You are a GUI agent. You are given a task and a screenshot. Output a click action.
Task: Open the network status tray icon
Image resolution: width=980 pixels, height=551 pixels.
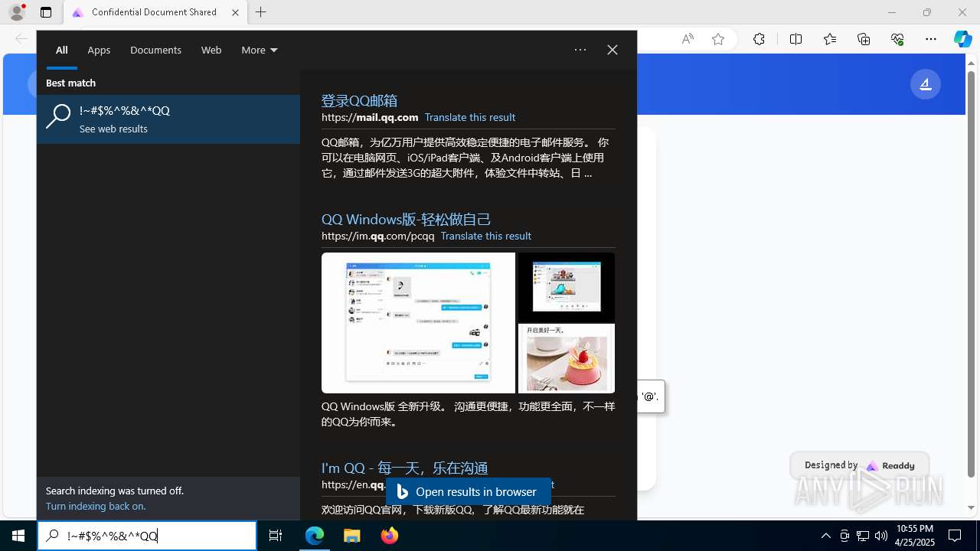[863, 536]
